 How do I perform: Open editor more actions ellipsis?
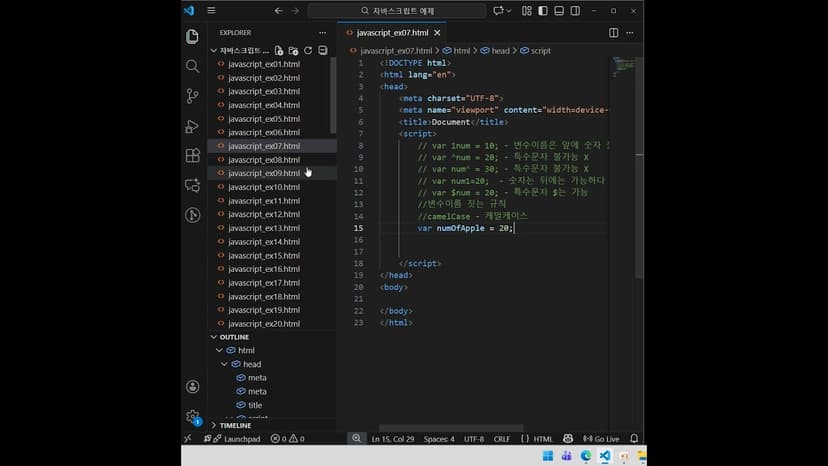629,33
